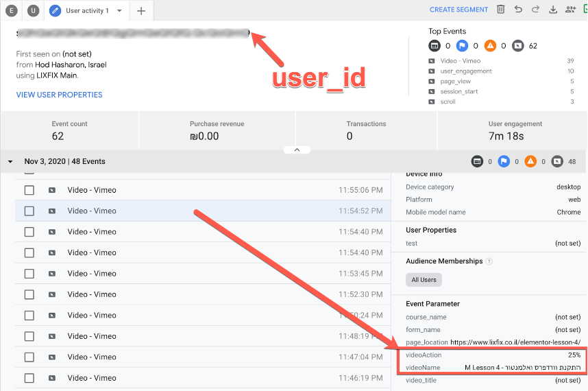Viewport: 588px width, 391px height.
Task: Click the blue pencil edit icon
Action: (56, 10)
